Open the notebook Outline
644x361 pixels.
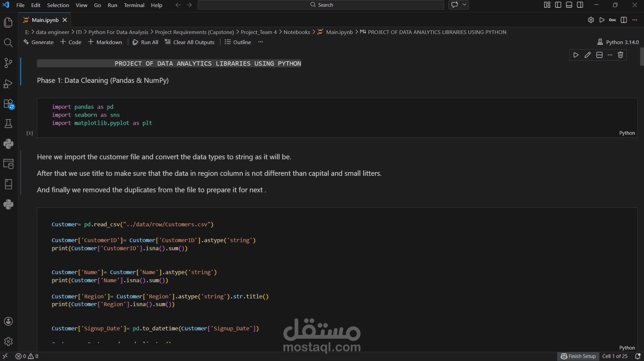click(x=238, y=42)
